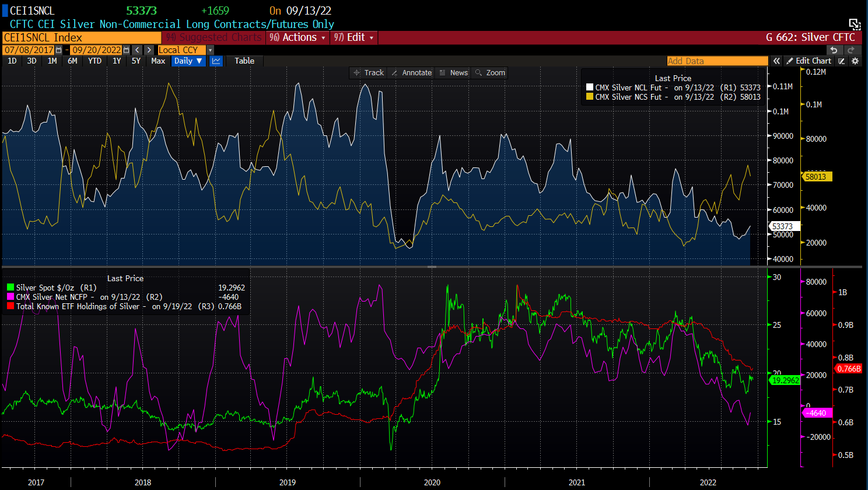The image size is (868, 490).
Task: Switch to Table view
Action: [x=244, y=61]
